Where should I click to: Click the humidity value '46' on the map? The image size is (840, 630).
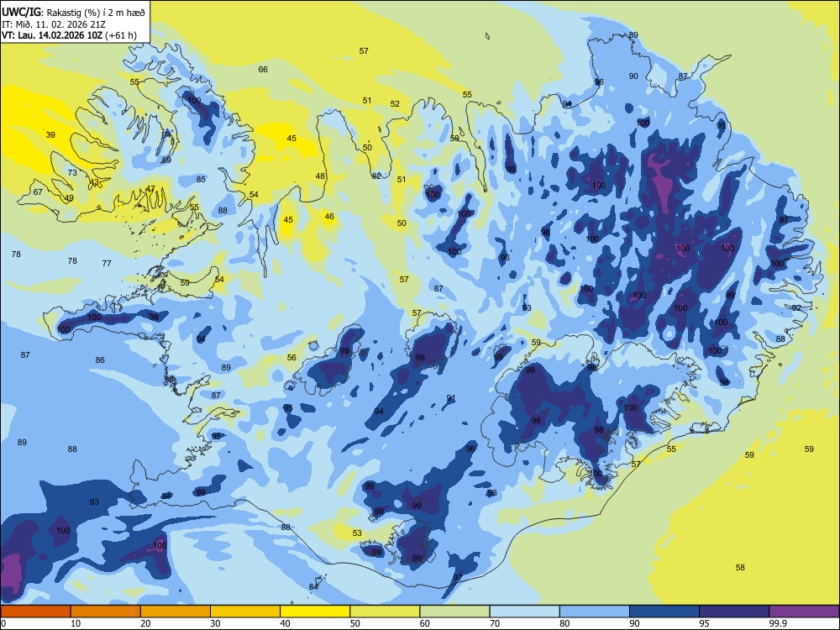(x=329, y=217)
